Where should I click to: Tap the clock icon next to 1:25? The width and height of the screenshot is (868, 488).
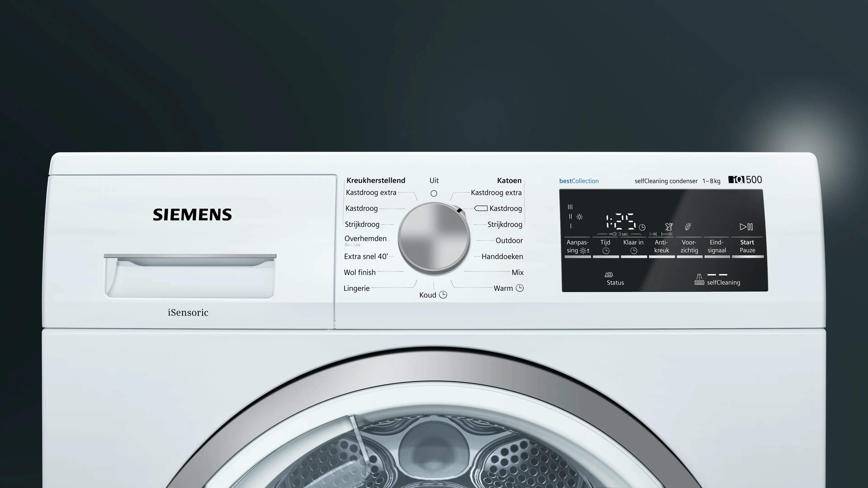click(x=642, y=227)
